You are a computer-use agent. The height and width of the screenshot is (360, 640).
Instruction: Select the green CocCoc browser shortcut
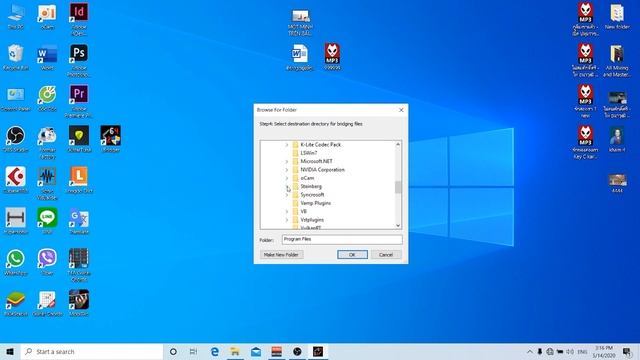coord(47,99)
